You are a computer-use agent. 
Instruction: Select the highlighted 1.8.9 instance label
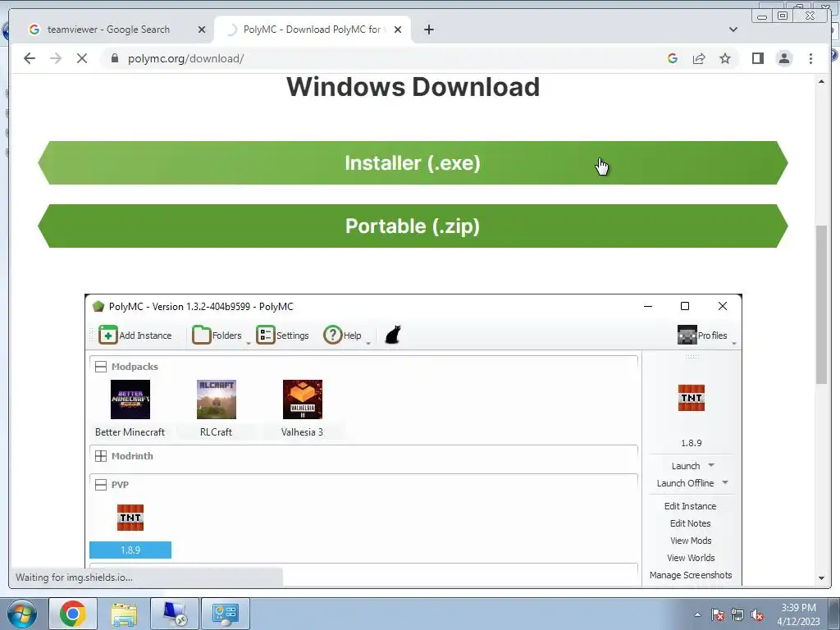pos(130,550)
